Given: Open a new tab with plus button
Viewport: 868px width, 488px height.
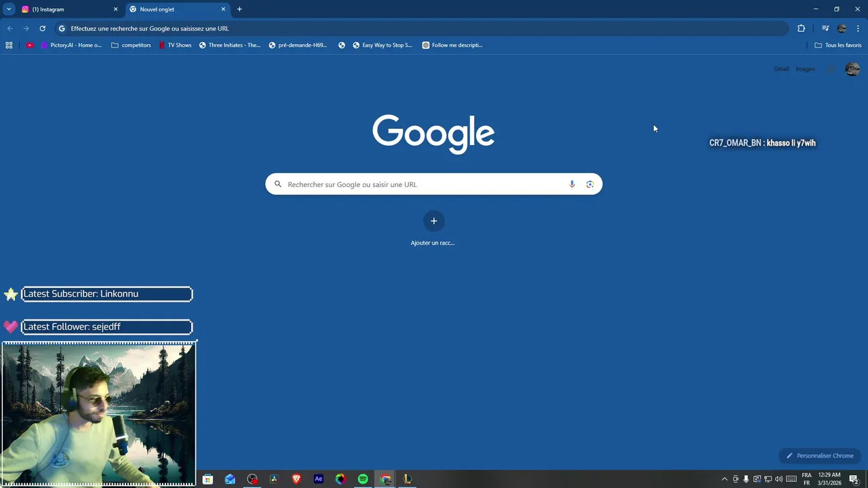Looking at the screenshot, I should tap(239, 9).
